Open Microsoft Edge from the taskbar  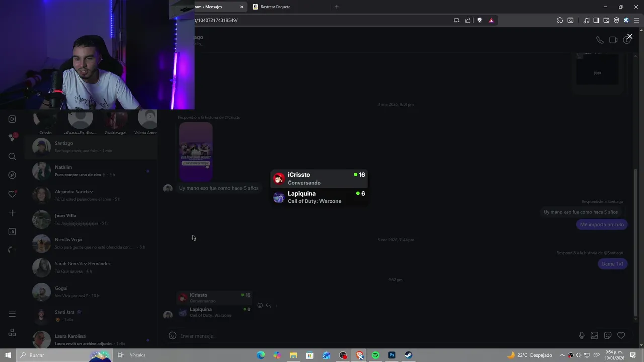261,355
